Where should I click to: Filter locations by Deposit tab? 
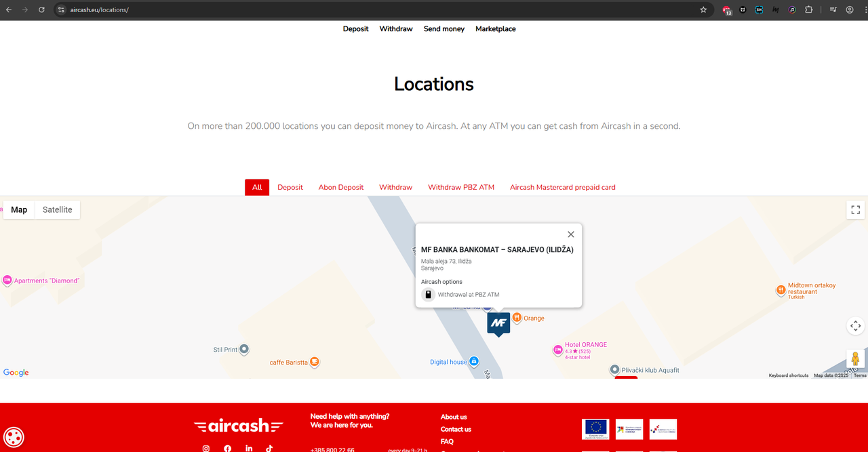coord(290,187)
